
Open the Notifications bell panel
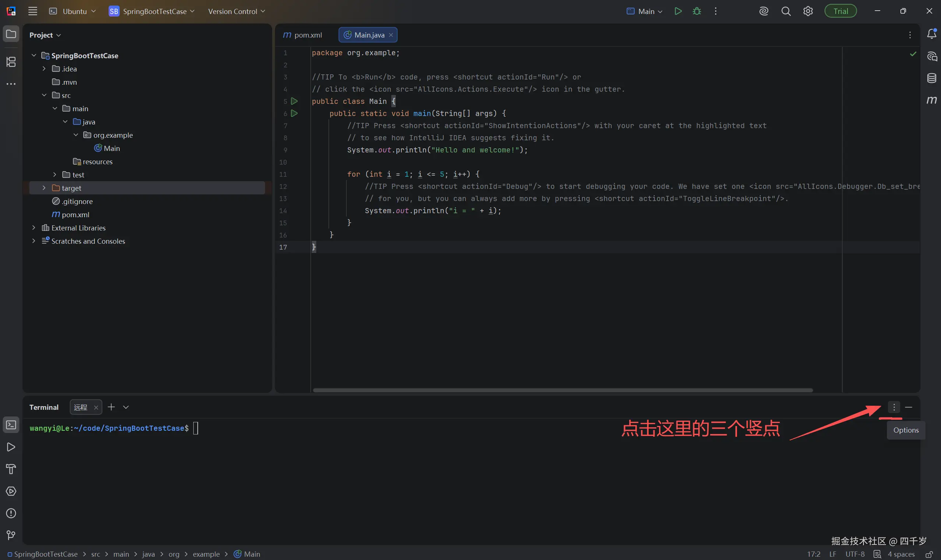pyautogui.click(x=931, y=34)
